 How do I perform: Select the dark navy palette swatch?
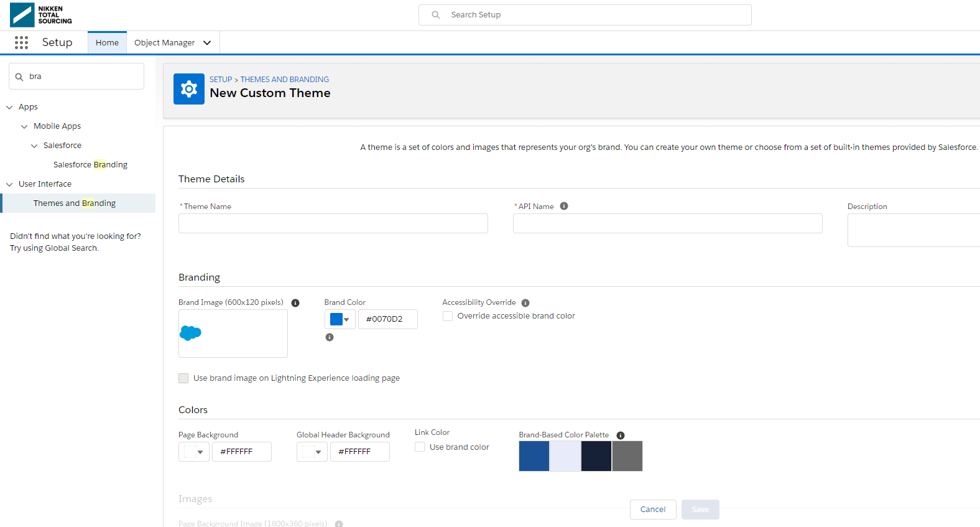tap(596, 456)
